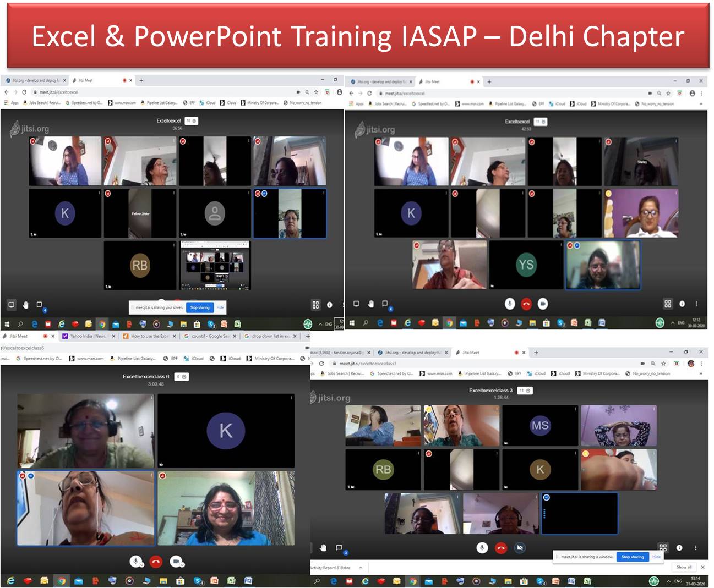Open participant count badge showing 4
This screenshot has height=588, width=714.
(182, 377)
